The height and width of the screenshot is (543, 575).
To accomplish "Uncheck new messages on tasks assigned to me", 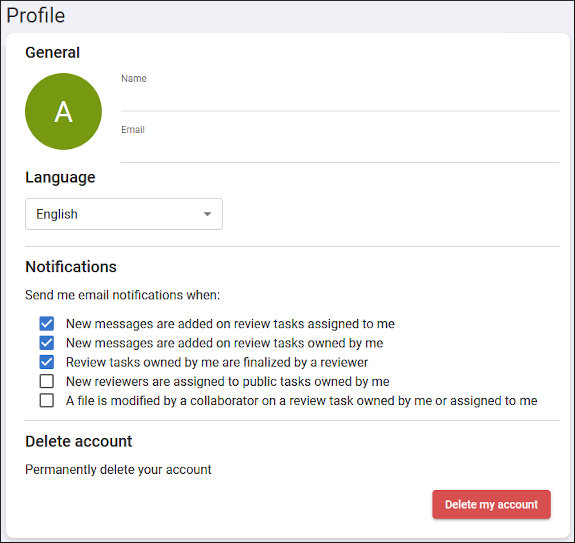I will click(47, 324).
